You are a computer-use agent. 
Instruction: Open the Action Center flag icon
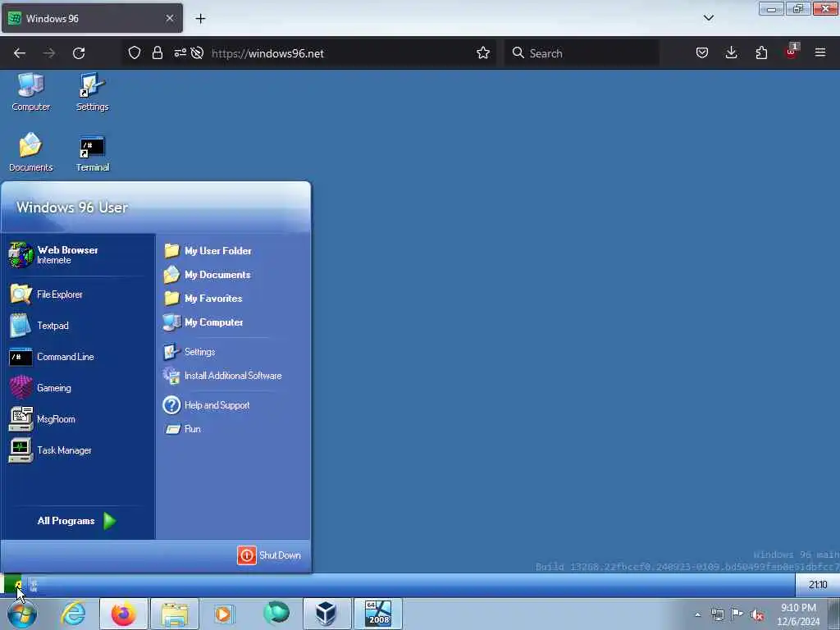pyautogui.click(x=737, y=615)
